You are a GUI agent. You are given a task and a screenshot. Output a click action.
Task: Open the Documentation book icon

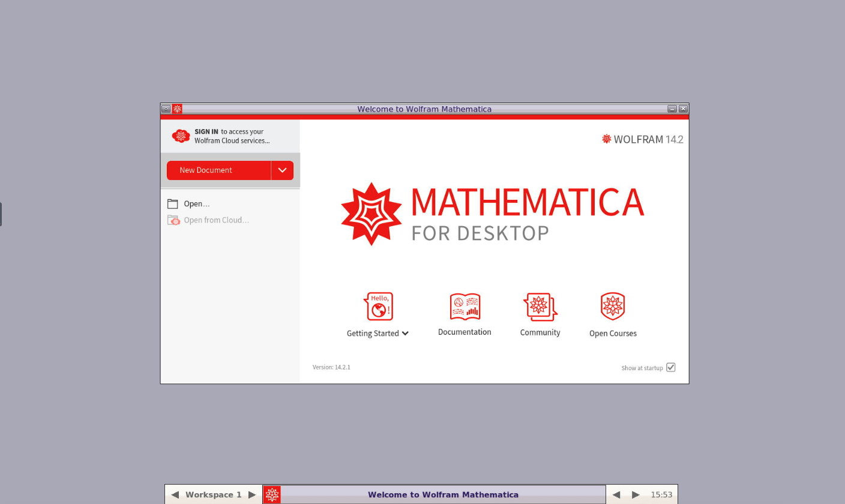[x=465, y=307]
